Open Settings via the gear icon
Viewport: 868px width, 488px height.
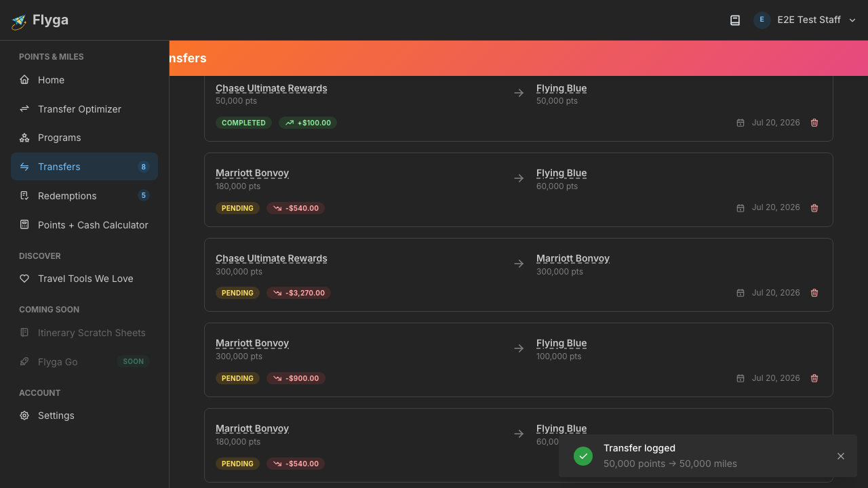coord(24,415)
